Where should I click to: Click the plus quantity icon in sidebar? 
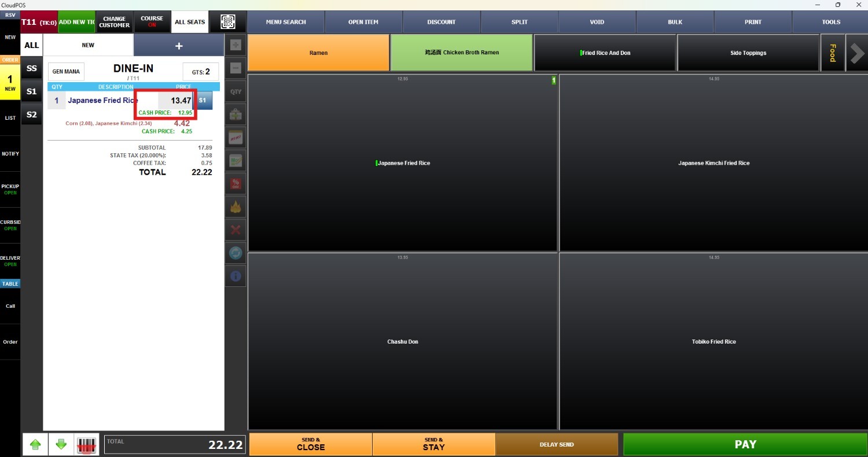(236, 45)
